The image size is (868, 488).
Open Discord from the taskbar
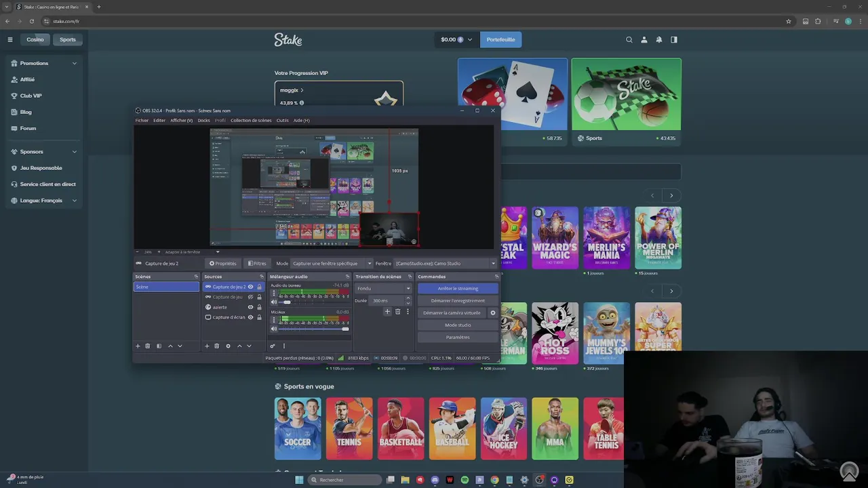435,480
